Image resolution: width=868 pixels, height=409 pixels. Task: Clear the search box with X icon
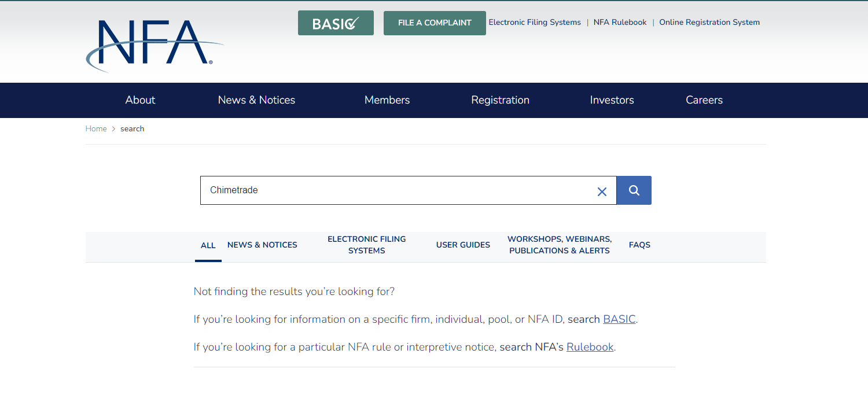602,191
